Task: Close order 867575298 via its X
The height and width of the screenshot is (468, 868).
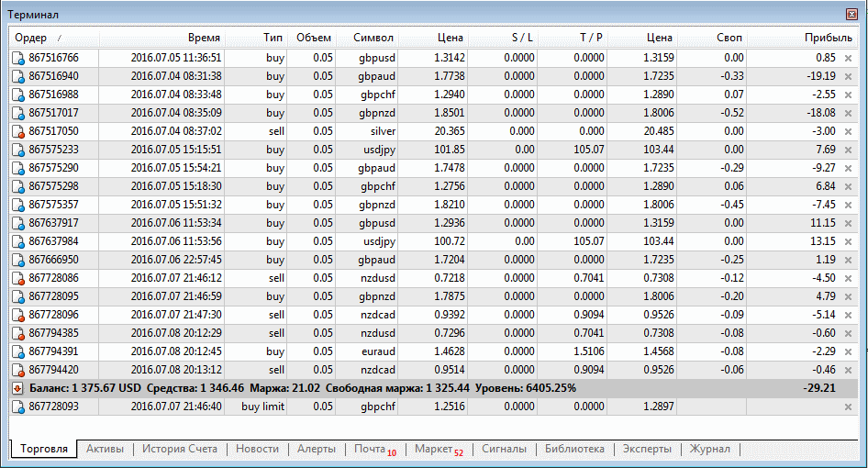Action: tap(848, 186)
